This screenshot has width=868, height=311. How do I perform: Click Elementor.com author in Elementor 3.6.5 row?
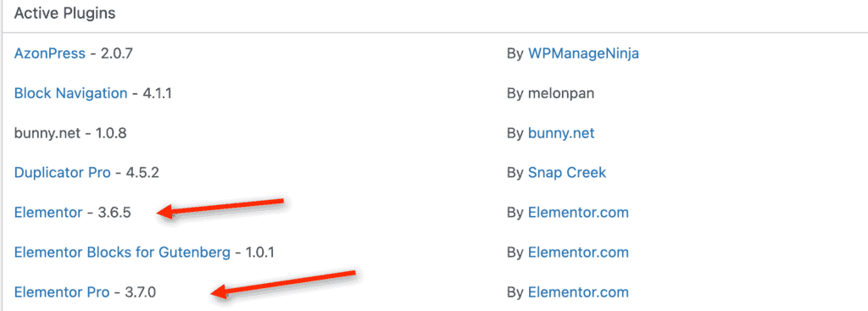pos(578,213)
